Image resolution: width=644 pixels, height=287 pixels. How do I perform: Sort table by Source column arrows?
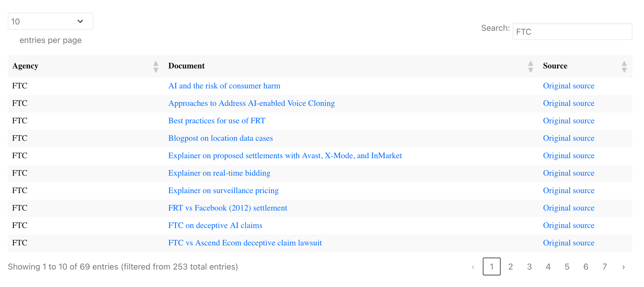point(624,67)
